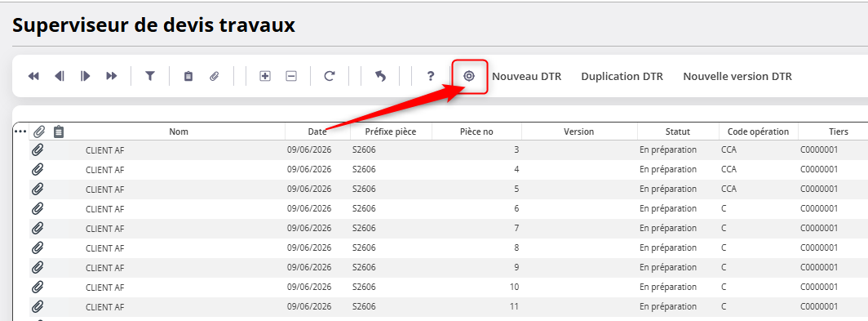Open attachment paperclip on pièce no 5 row
Image resolution: width=868 pixels, height=321 pixels.
click(x=38, y=189)
